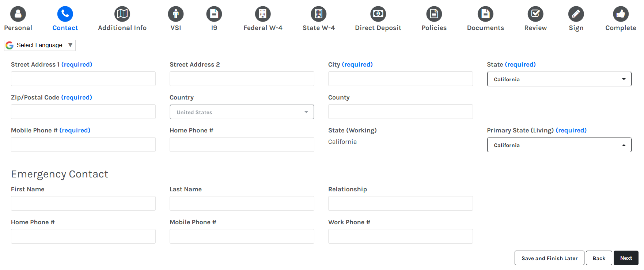
Task: Click the I9 document icon
Action: (214, 14)
